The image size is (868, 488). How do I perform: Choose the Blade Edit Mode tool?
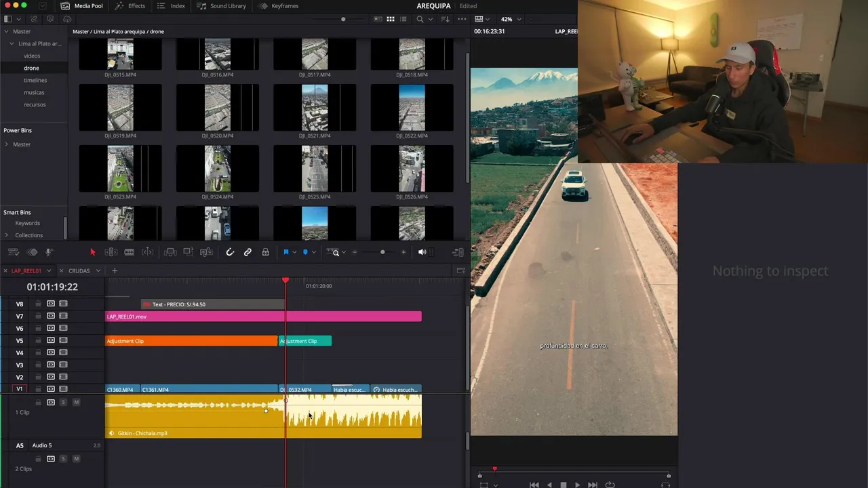click(129, 252)
